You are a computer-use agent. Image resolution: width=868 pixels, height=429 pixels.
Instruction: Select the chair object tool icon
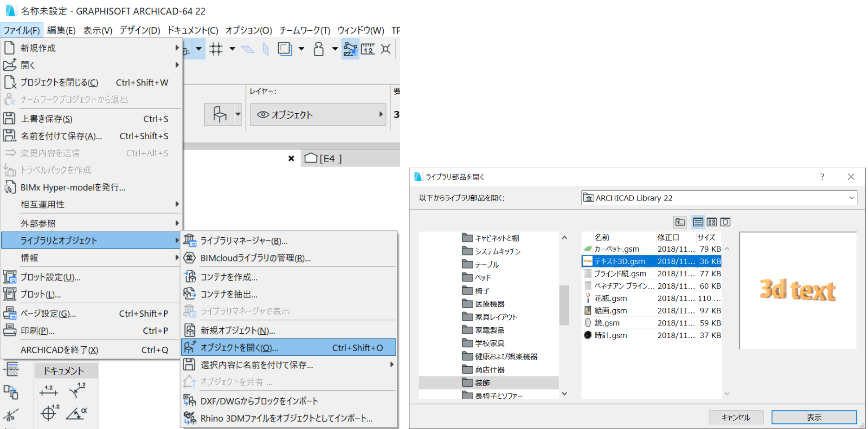219,114
